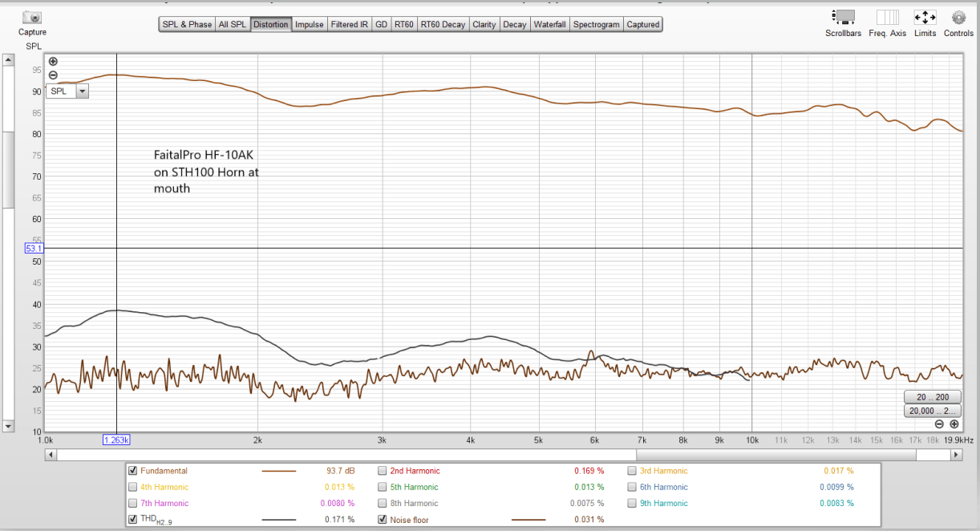Enable the 9th Harmonic checkbox

click(x=632, y=503)
